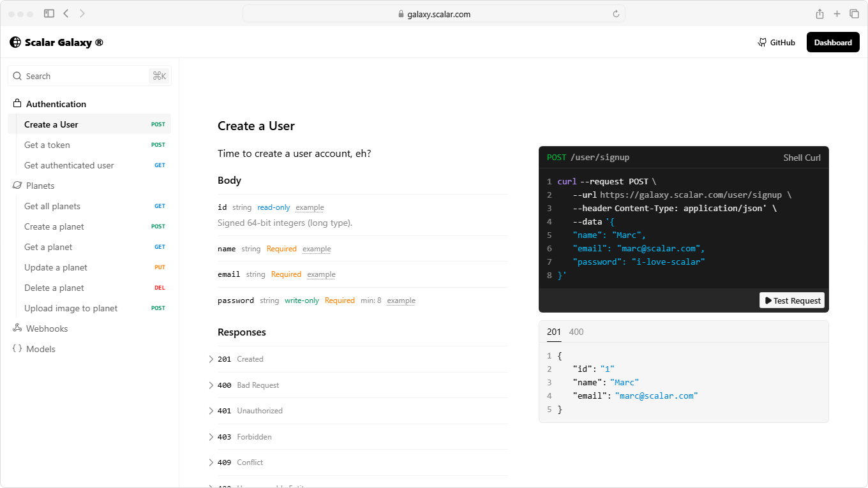Show example for password field
868x488 pixels.
(401, 300)
